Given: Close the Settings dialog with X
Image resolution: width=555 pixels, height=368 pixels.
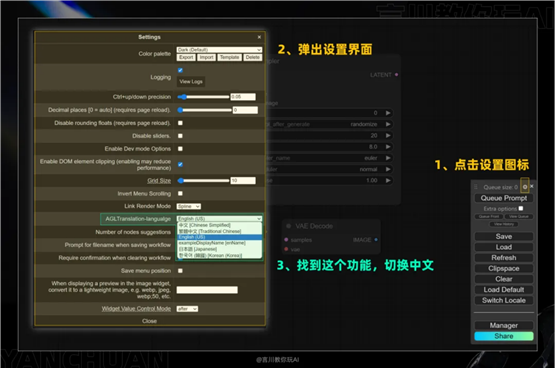Looking at the screenshot, I should [x=259, y=37].
